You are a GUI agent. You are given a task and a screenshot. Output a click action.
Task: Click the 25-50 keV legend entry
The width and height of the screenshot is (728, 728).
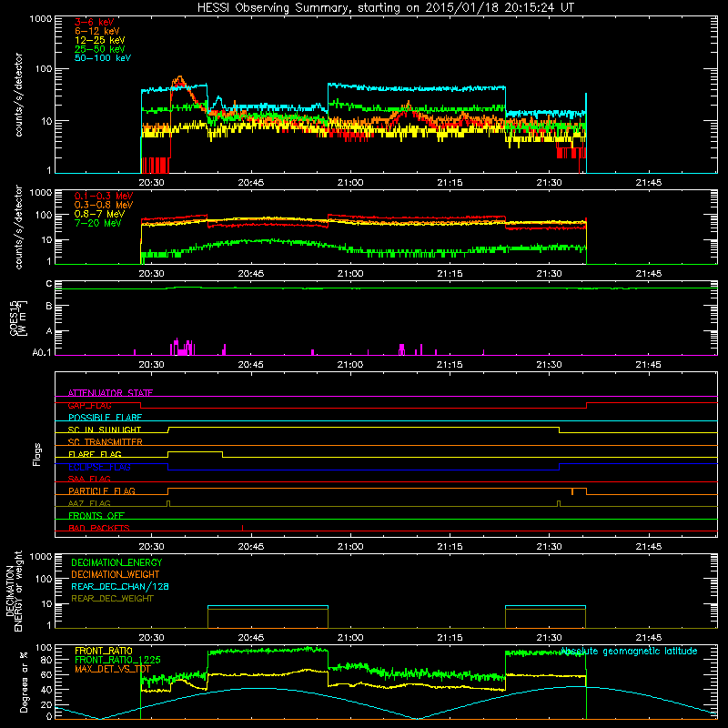coord(99,49)
